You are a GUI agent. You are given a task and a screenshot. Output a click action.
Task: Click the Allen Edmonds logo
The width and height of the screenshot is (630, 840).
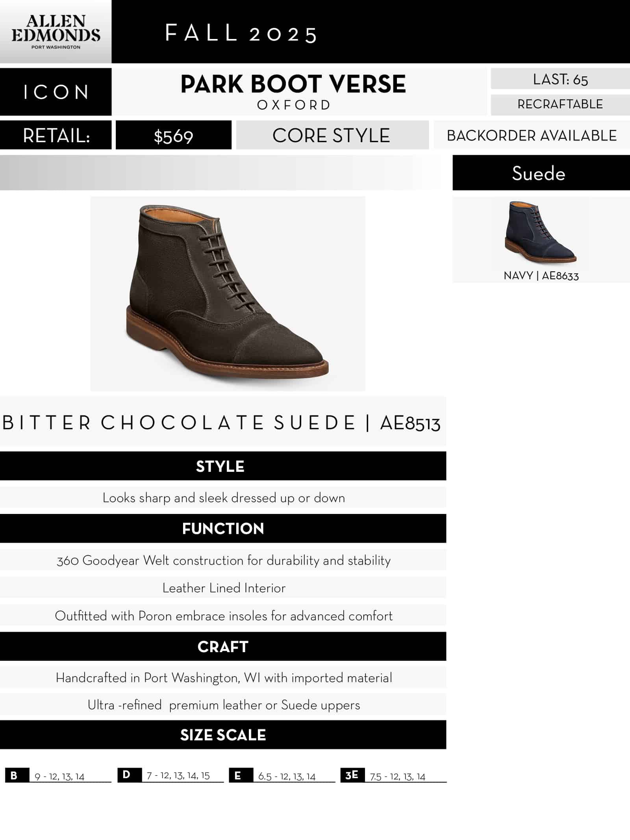[x=56, y=32]
